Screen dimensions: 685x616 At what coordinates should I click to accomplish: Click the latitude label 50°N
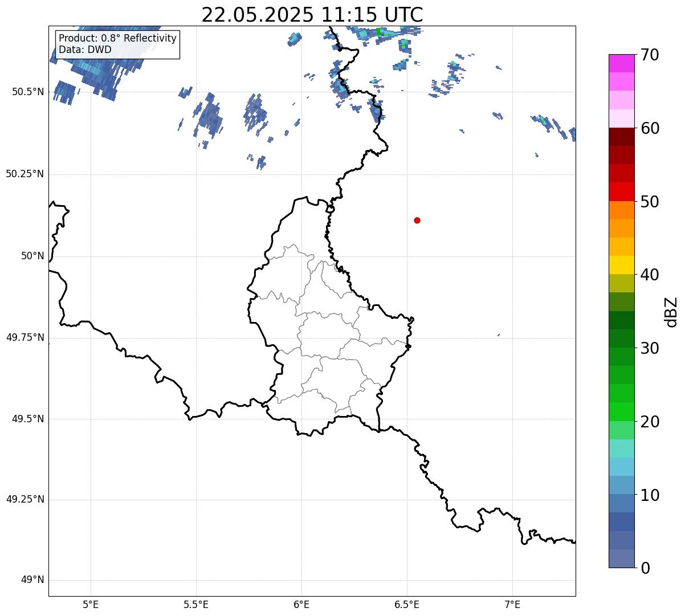click(x=32, y=256)
